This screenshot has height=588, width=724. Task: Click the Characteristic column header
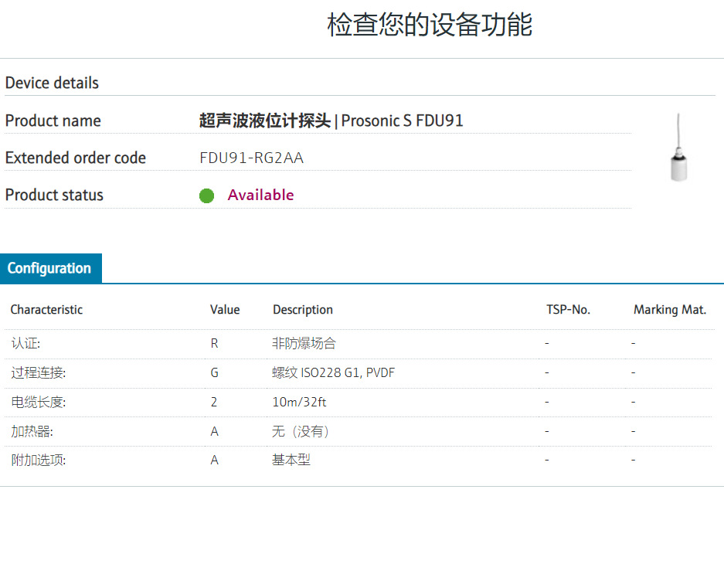(46, 310)
